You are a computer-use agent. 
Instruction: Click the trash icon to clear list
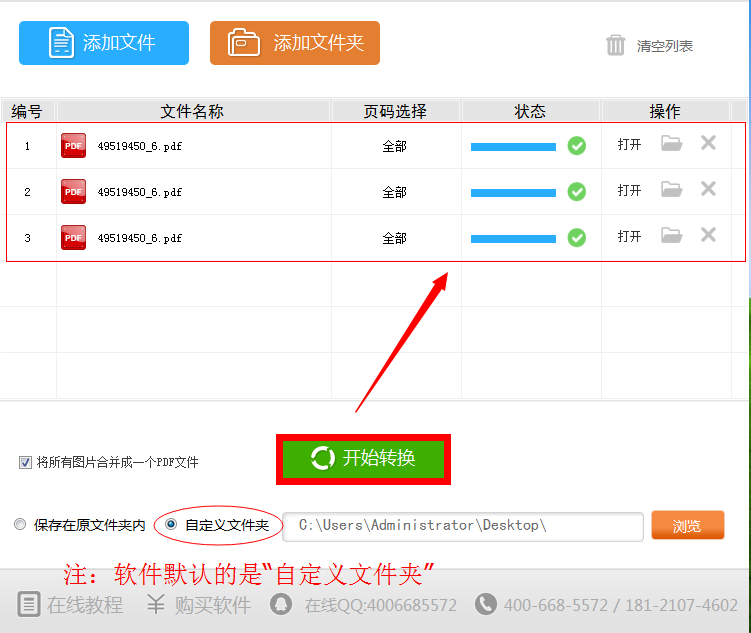[616, 45]
